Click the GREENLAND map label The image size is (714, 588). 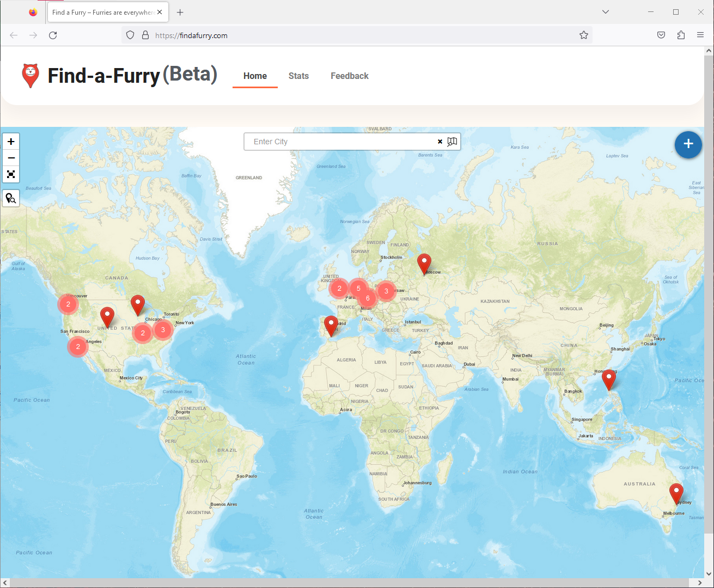coord(249,178)
